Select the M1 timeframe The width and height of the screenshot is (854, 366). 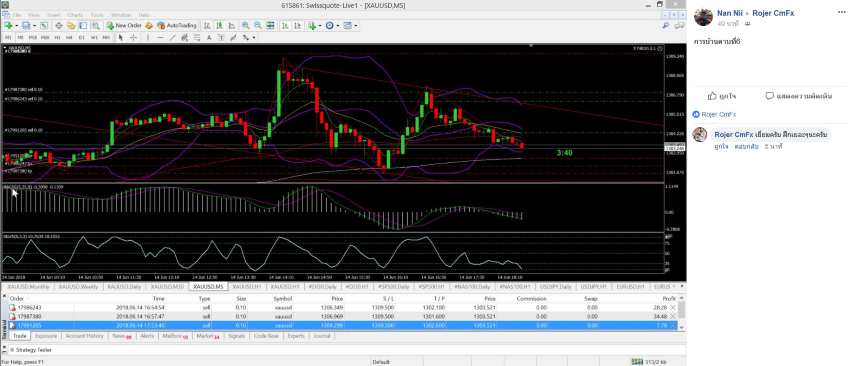coord(8,38)
